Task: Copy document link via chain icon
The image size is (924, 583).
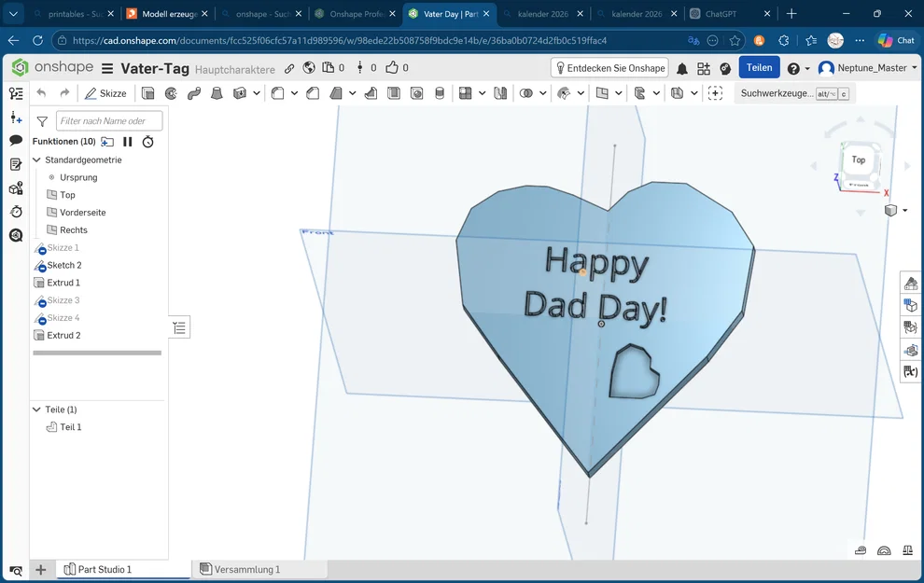Action: coord(289,68)
